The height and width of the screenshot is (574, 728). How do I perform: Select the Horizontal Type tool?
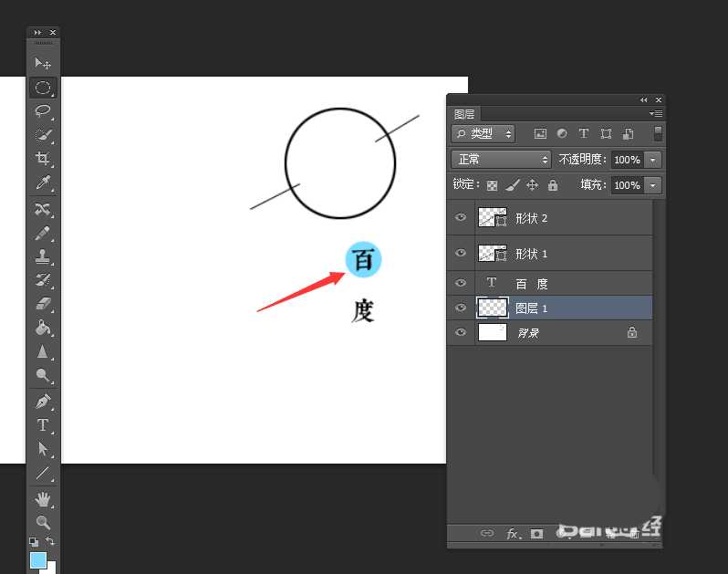tap(42, 425)
